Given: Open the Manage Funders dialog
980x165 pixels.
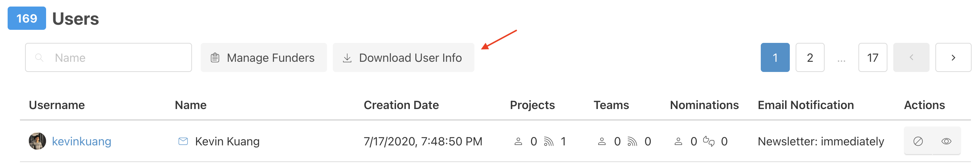Looking at the screenshot, I should (x=264, y=57).
